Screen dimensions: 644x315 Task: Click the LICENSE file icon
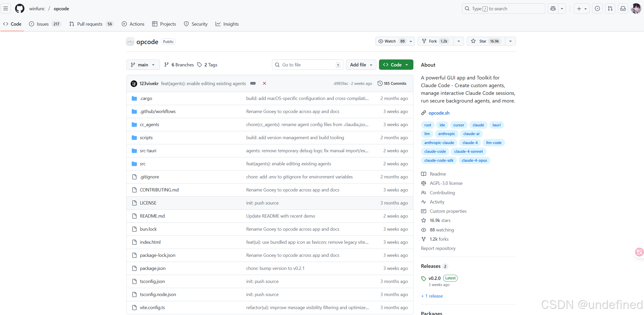click(x=134, y=203)
